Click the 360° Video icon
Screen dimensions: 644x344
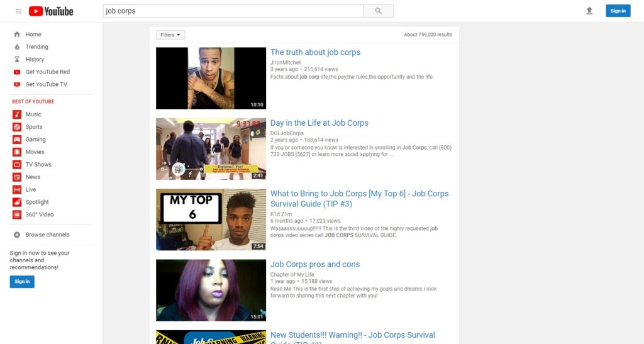pyautogui.click(x=17, y=214)
